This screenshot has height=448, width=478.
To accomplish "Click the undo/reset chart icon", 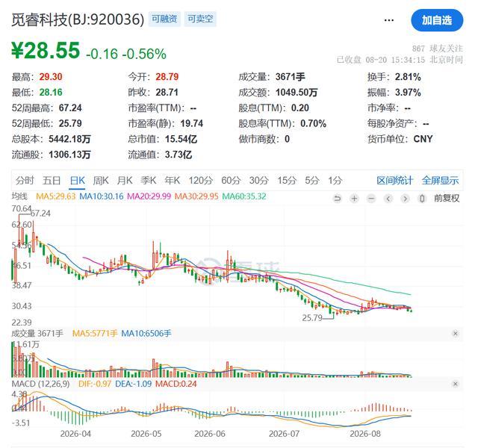I will coord(337,199).
